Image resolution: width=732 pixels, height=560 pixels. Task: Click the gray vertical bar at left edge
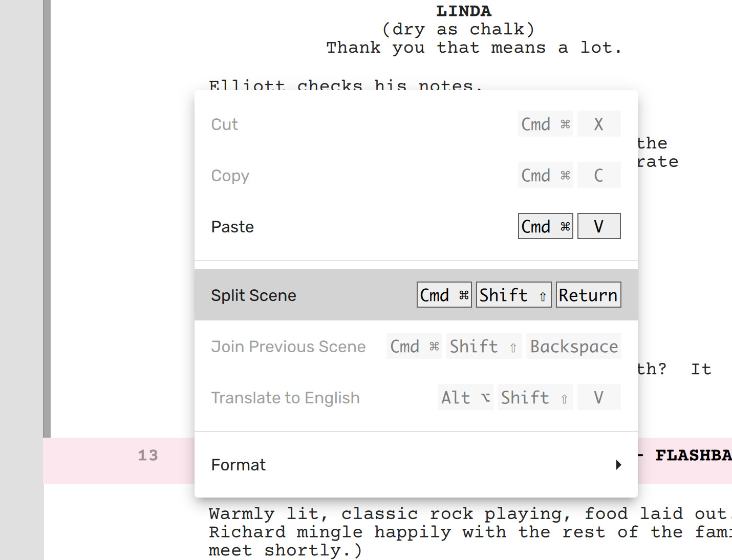pos(47,215)
